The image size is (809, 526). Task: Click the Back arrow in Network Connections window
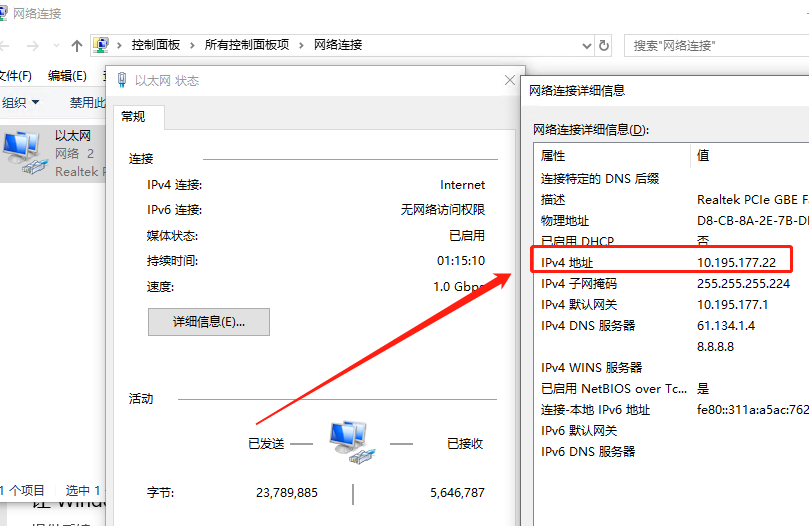click(4, 46)
